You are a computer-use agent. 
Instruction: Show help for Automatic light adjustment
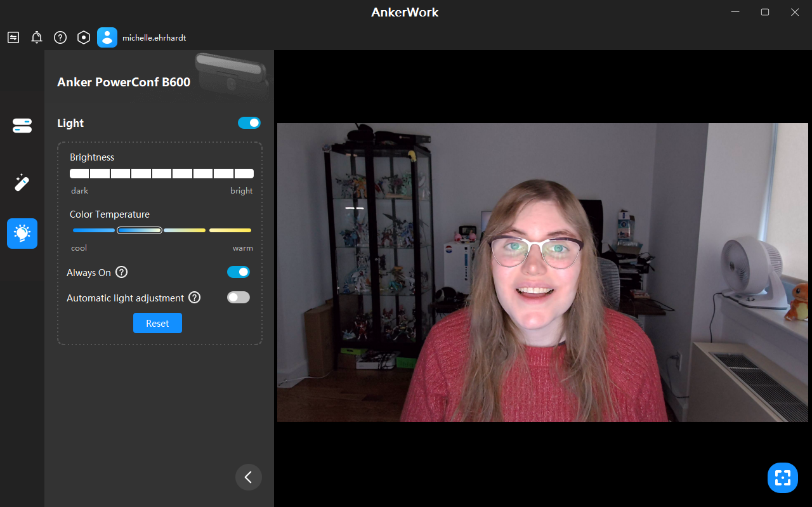[x=195, y=298]
